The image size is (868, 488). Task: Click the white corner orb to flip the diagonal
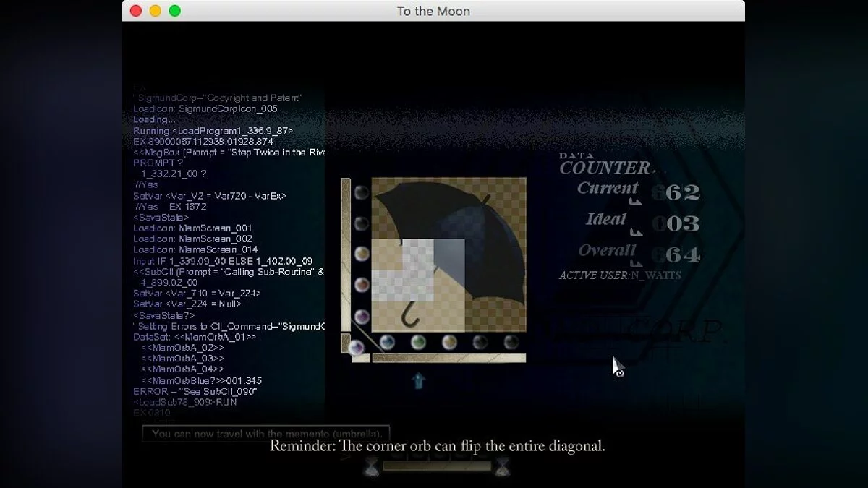[356, 349]
